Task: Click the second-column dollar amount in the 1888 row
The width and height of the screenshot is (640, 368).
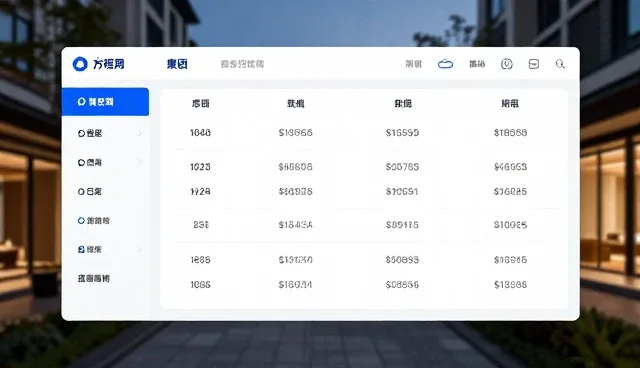Action: pyautogui.click(x=296, y=260)
